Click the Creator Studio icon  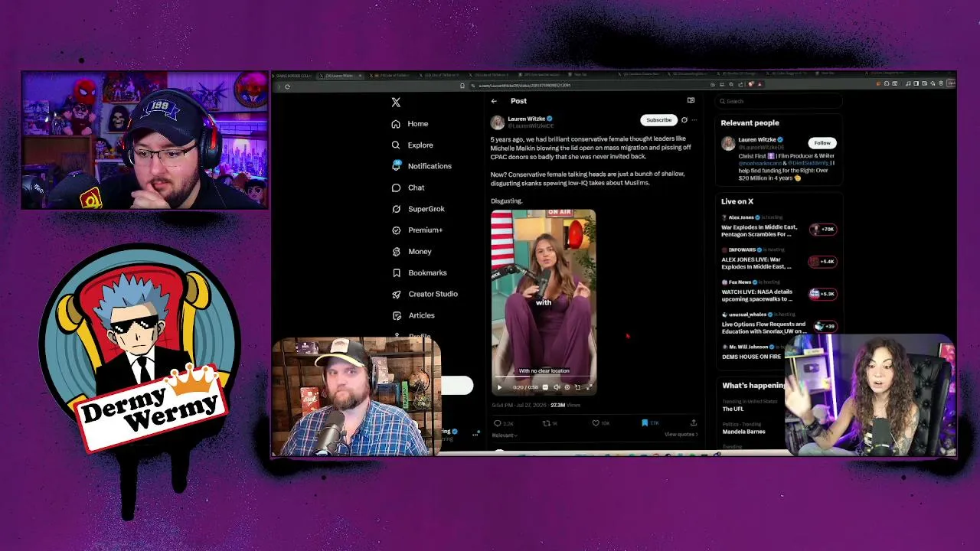coord(396,294)
